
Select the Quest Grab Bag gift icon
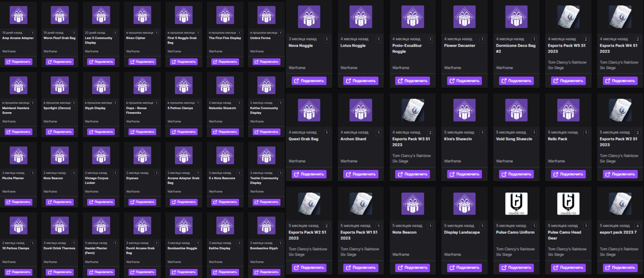309,110
